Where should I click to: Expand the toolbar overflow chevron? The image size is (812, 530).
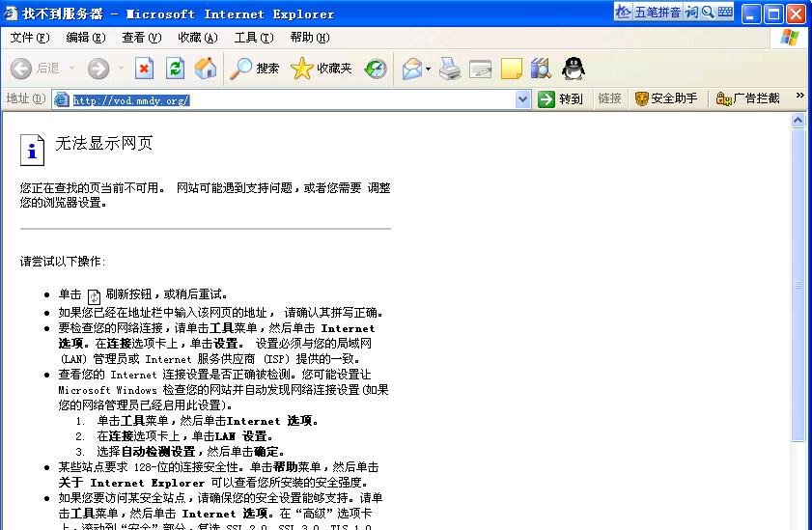point(799,96)
